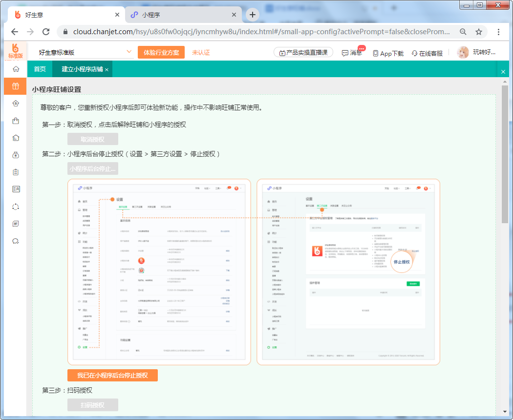Screen dimensions: 513x420
Task: Switch to the 小程序 browser tab
Action: tap(183, 15)
